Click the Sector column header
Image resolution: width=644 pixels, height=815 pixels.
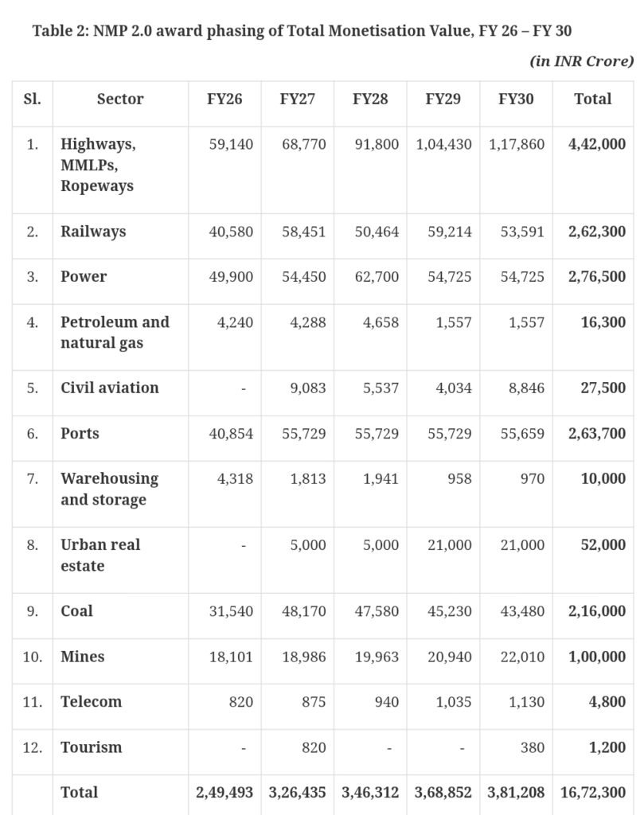120,99
